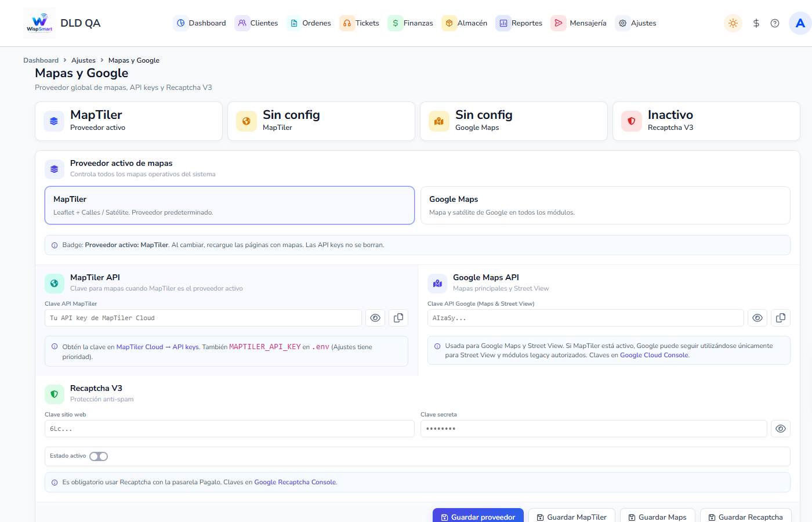Select Google Maps as active provider
This screenshot has width=812, height=522.
pos(605,205)
